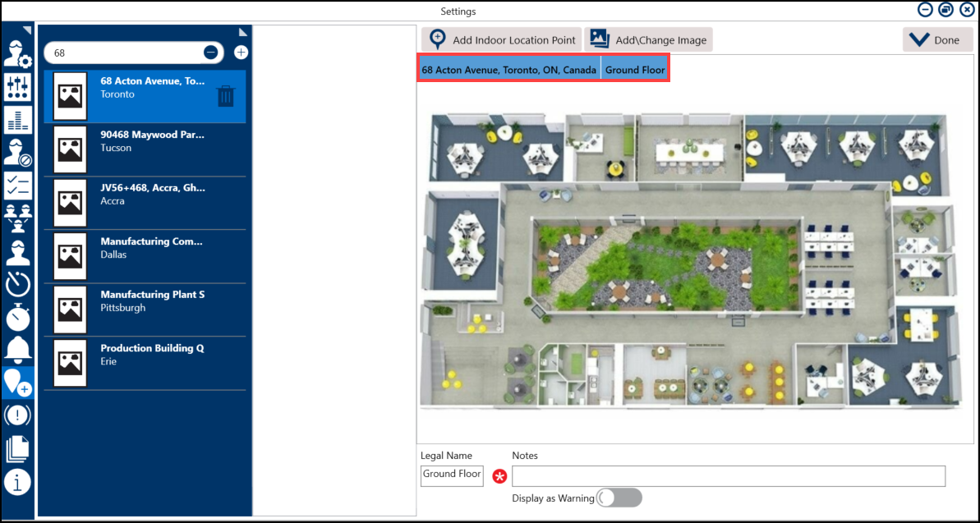Expand the sidebar corner triangle
This screenshot has height=523, width=980.
point(27,30)
